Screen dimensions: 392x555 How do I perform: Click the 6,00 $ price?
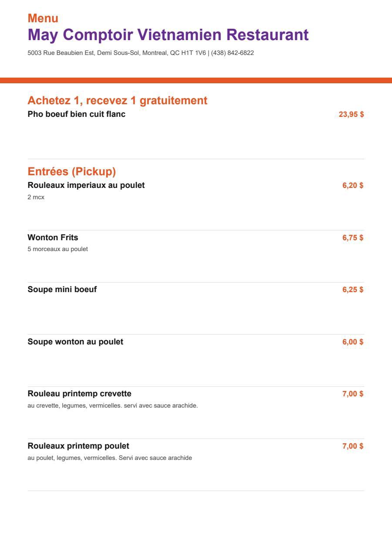tap(353, 342)
